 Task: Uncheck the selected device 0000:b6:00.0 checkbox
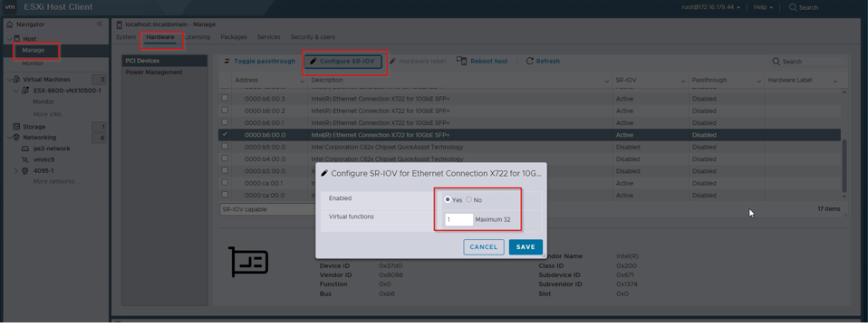click(225, 134)
